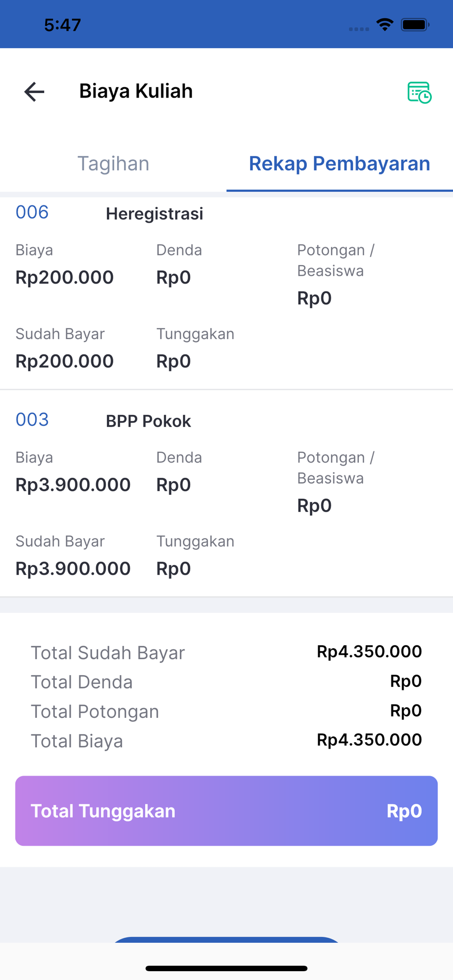Viewport: 453px width, 980px height.
Task: Switch to the Tagihan tab
Action: point(113,164)
